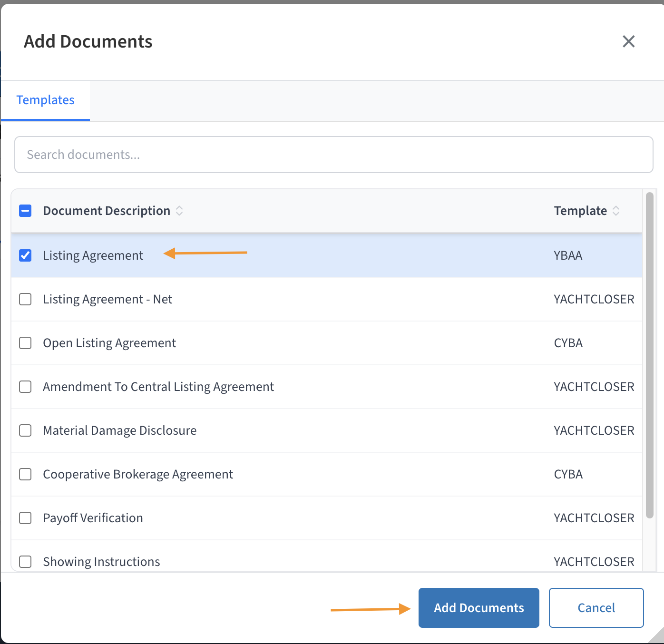The height and width of the screenshot is (644, 664).
Task: Tick Amendment To Central Listing Agreement checkbox
Action: point(25,387)
